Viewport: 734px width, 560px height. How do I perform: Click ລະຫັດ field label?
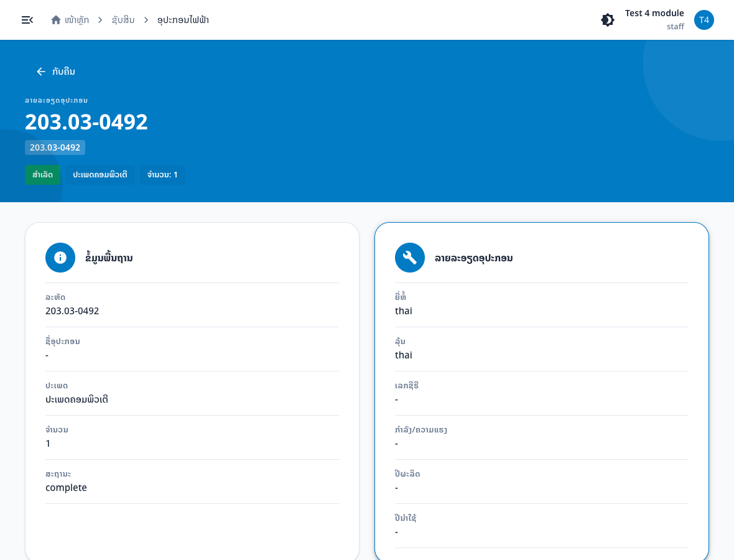(55, 297)
